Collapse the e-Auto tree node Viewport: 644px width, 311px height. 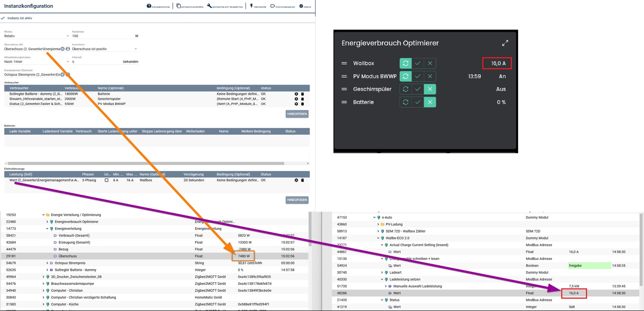click(374, 217)
